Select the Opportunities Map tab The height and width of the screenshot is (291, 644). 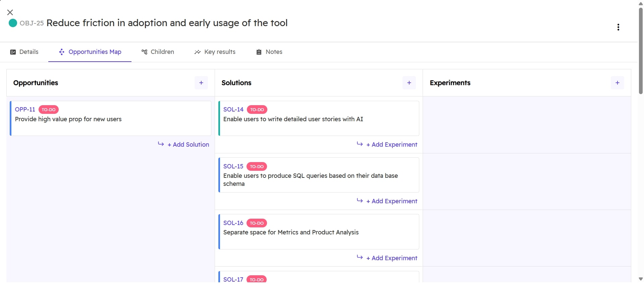point(90,52)
